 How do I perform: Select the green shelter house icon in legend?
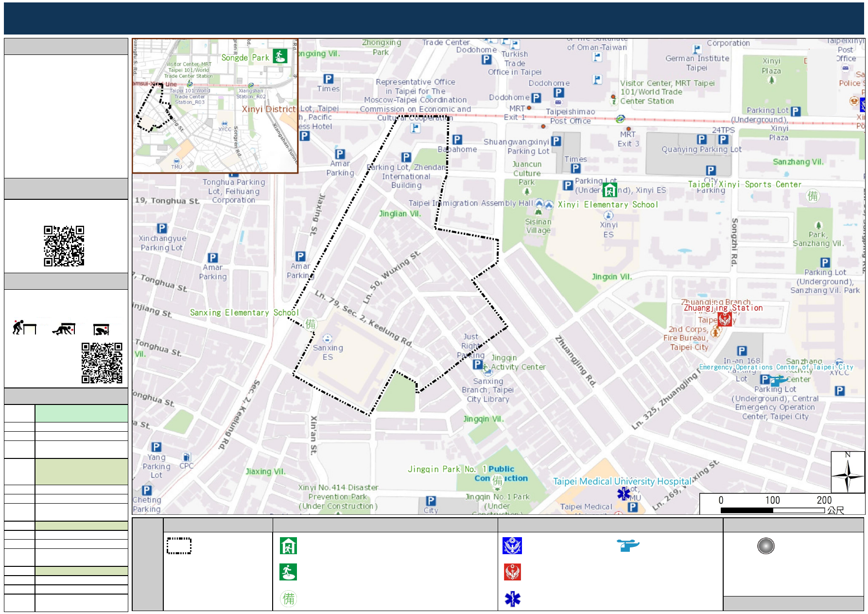coord(288,545)
